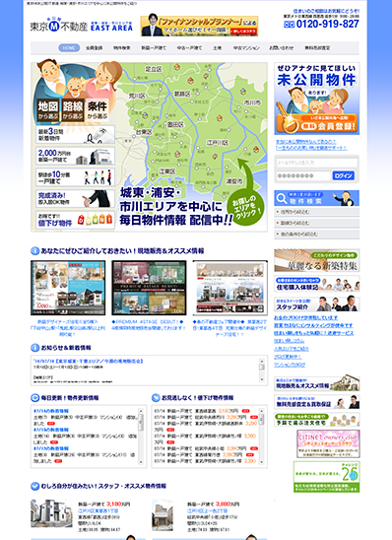Choose 地図から選ぶ search option
This screenshot has height=540, width=392.
tap(48, 110)
